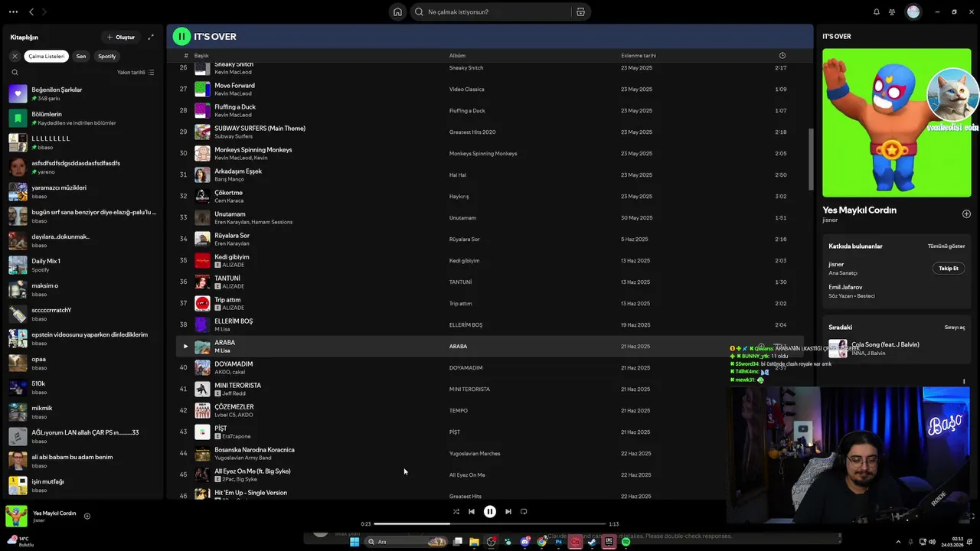Open the 510k playlist
980x551 pixels.
pos(83,387)
